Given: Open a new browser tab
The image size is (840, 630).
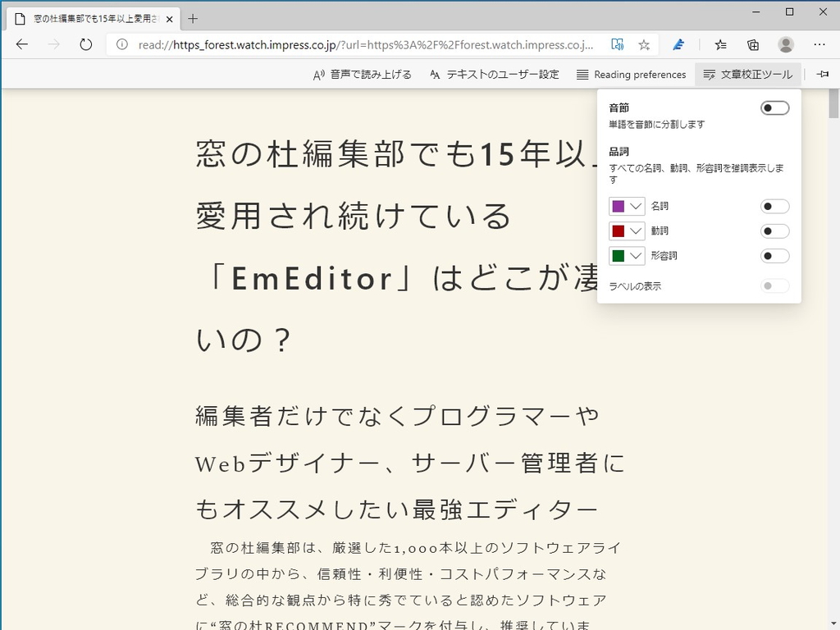Looking at the screenshot, I should pyautogui.click(x=192, y=17).
